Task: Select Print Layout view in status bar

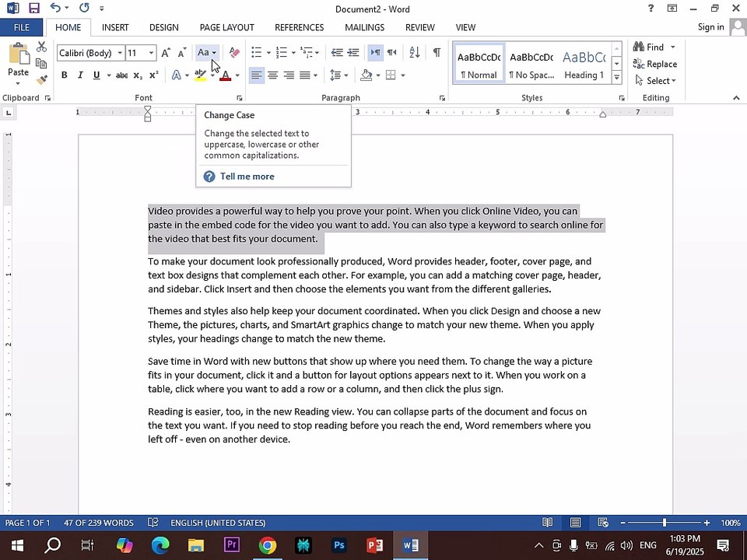Action: 575,523
